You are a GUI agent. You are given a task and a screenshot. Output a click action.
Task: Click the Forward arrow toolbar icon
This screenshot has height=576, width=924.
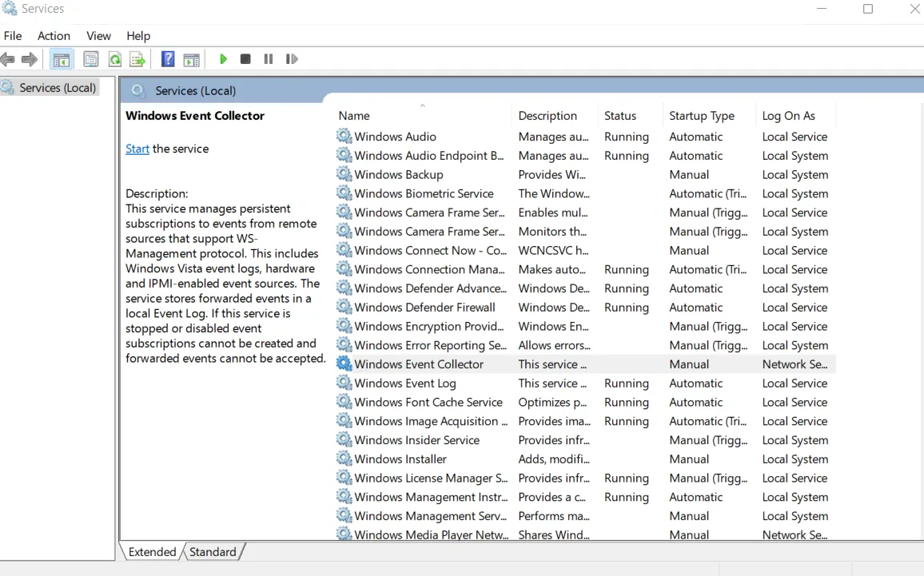30,59
